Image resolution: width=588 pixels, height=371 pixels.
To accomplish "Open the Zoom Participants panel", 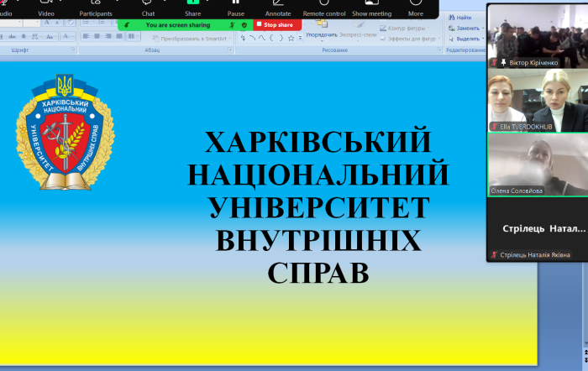I will point(96,9).
